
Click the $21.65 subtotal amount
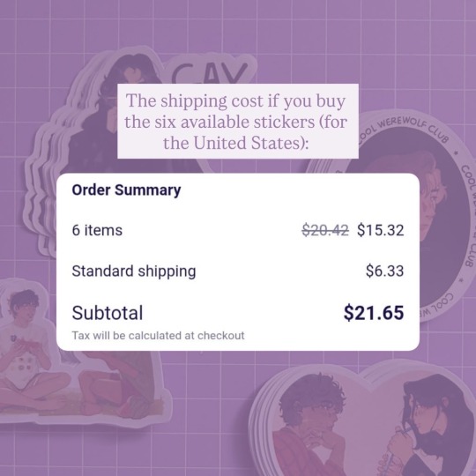pyautogui.click(x=374, y=313)
